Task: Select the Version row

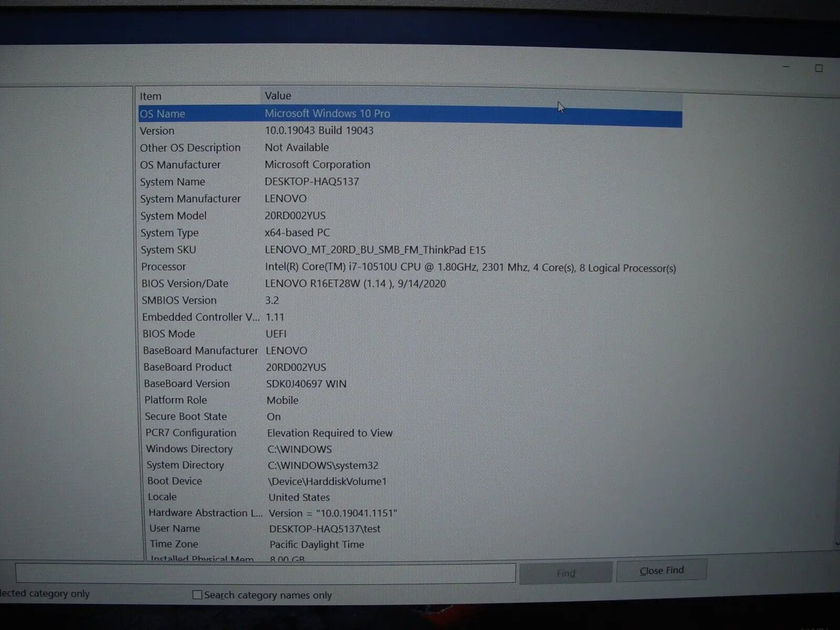Action: coord(410,131)
